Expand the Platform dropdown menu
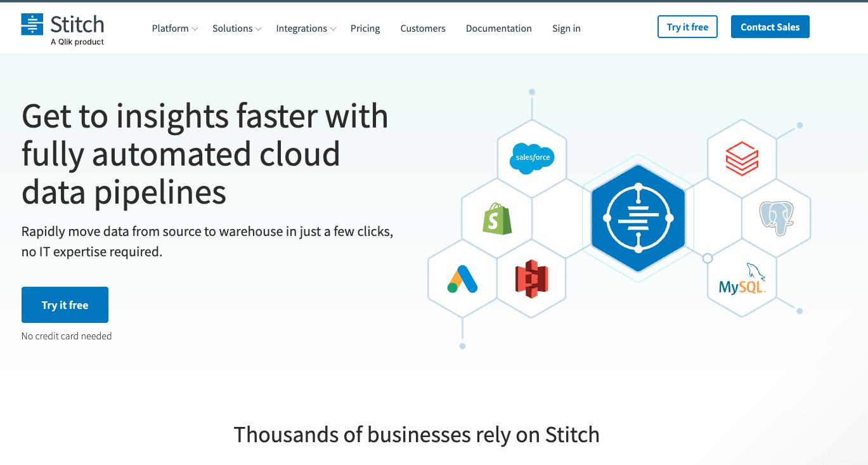The height and width of the screenshot is (465, 868). pos(174,29)
